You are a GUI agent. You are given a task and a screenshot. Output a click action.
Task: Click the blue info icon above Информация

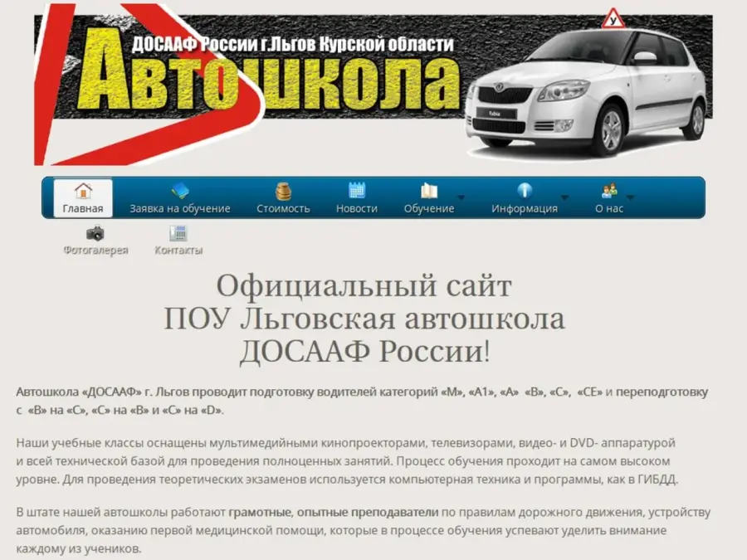pyautogui.click(x=525, y=191)
